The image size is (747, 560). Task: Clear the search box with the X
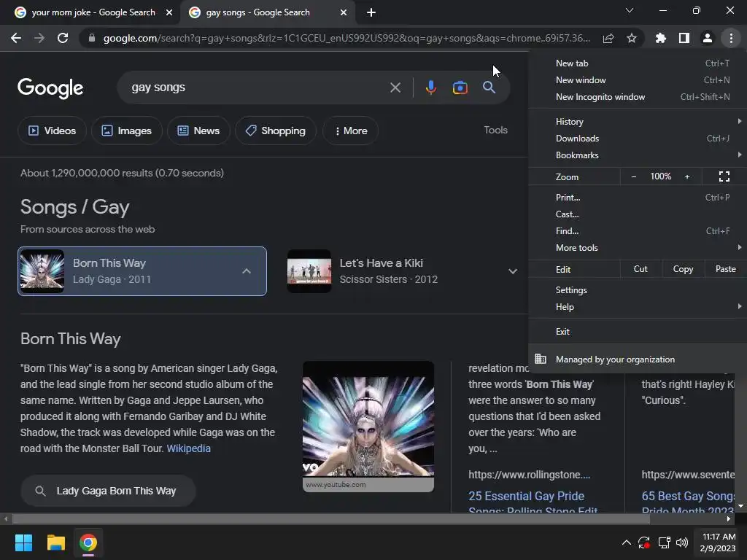(395, 87)
